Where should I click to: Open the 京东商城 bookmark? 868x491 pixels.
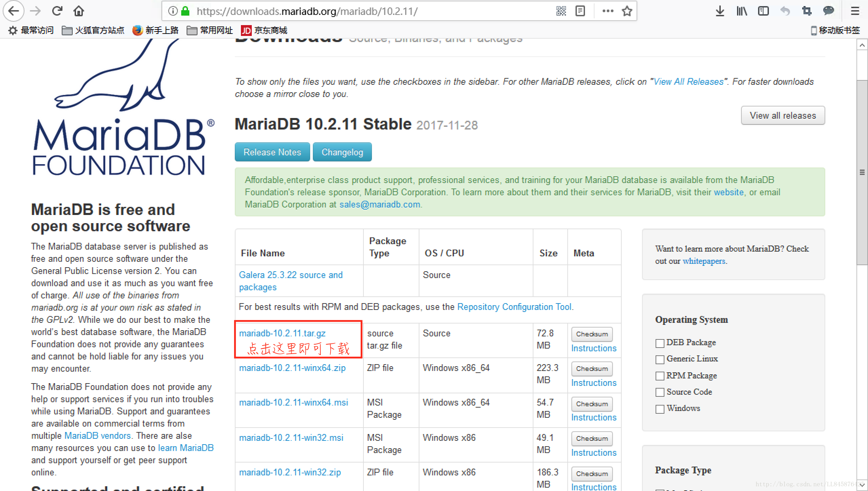(264, 31)
